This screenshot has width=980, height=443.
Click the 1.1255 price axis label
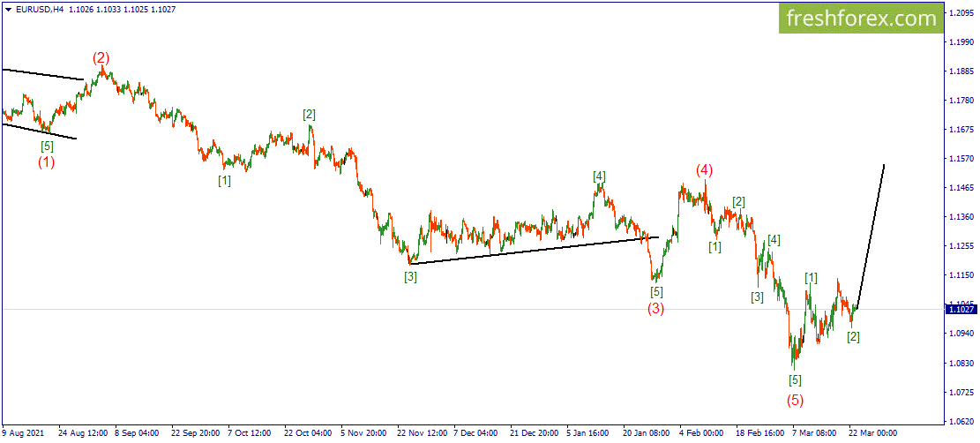pos(961,246)
